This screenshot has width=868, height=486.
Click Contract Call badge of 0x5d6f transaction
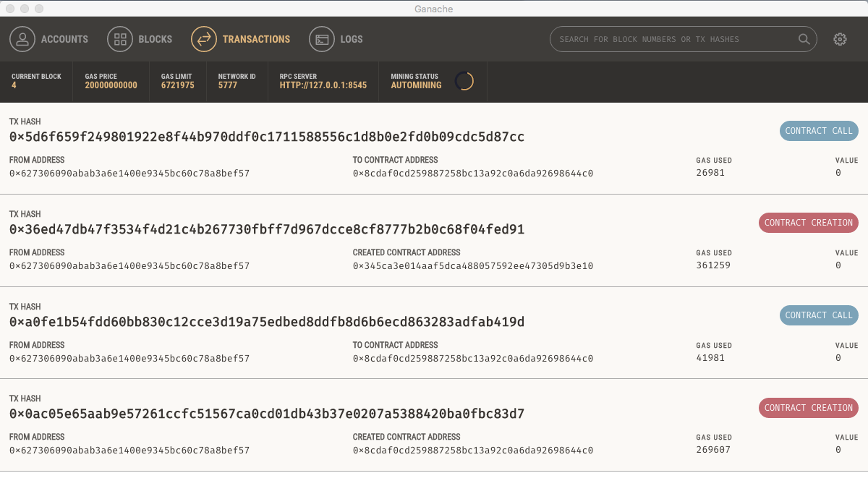(x=819, y=131)
